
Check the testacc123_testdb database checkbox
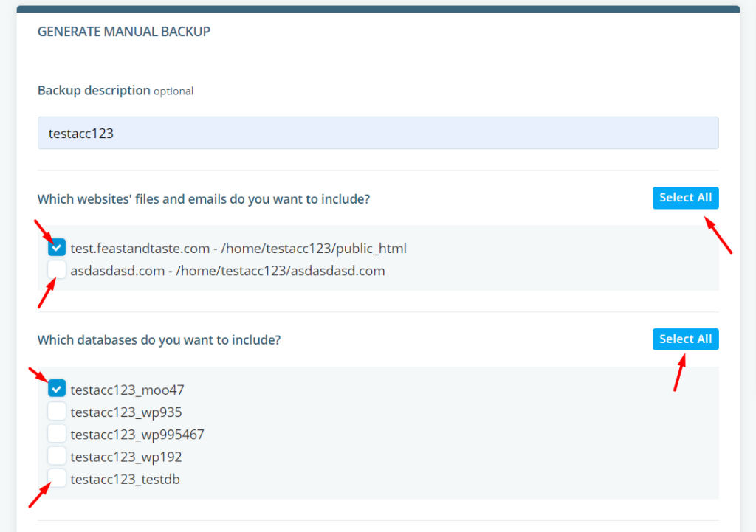(57, 479)
